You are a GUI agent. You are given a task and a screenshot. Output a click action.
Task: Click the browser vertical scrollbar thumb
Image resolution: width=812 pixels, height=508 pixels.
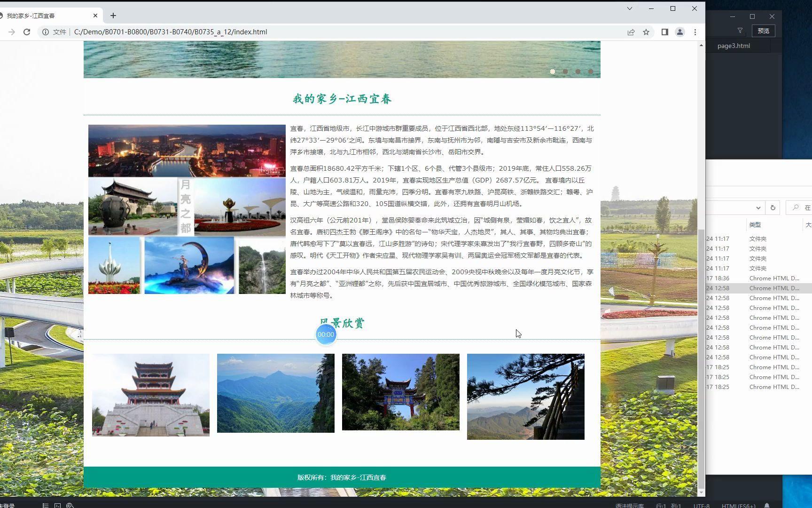pos(701,359)
